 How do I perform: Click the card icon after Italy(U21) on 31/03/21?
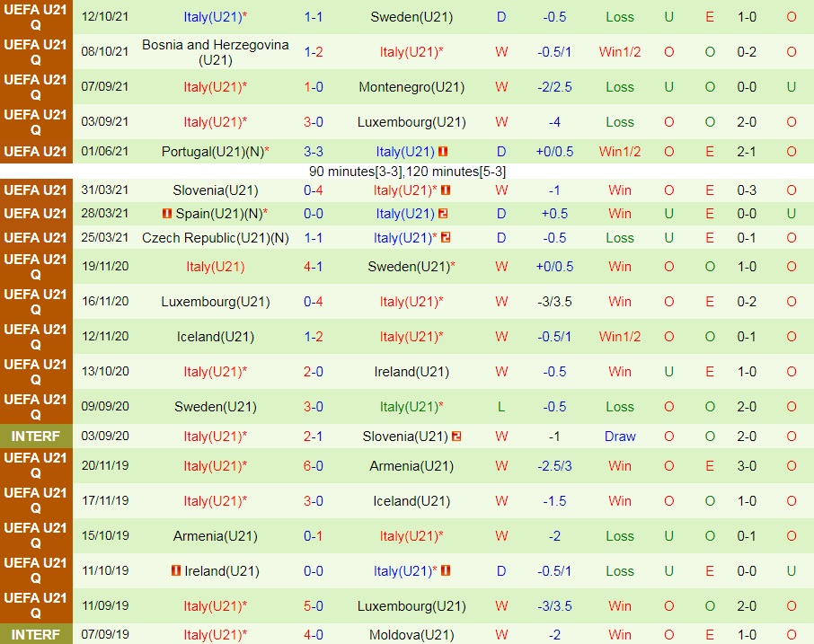[x=446, y=190]
